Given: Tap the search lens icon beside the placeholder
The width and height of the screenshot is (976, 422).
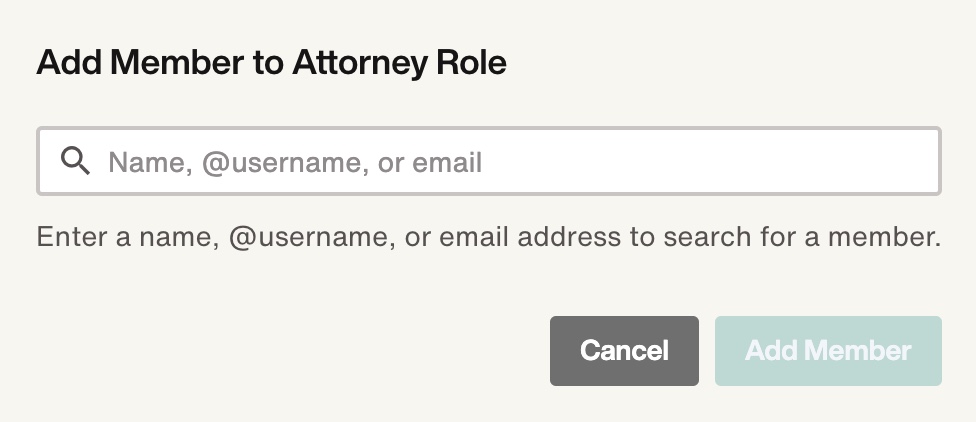Looking at the screenshot, I should point(75,161).
